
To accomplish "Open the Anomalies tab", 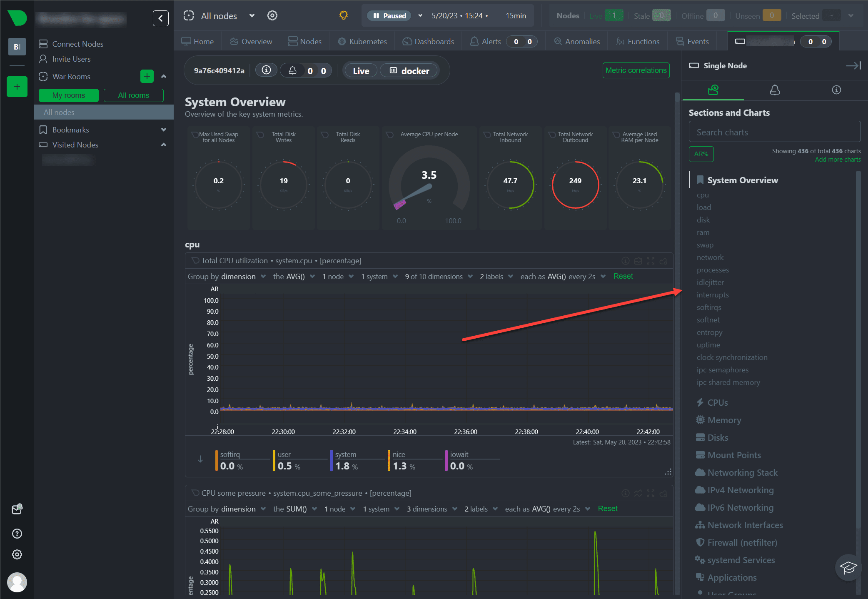I will 577,42.
